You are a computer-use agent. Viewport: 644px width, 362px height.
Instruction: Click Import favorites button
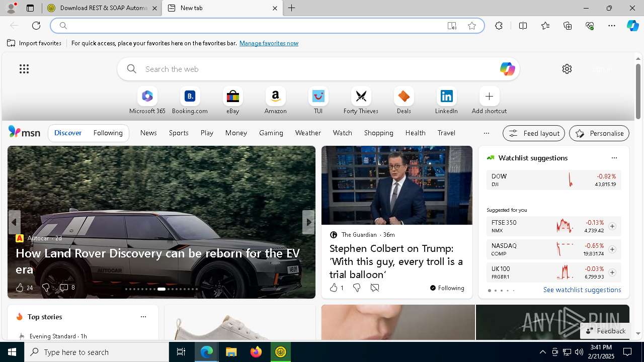(x=34, y=43)
